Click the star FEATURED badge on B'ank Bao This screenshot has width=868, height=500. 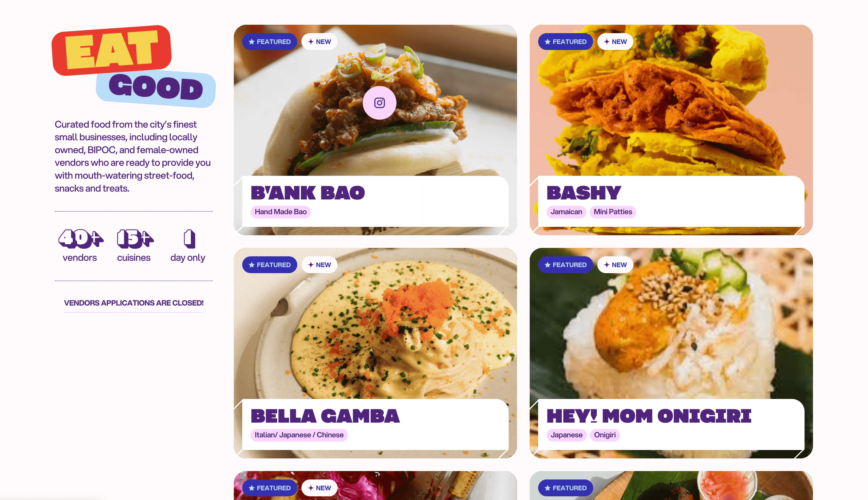coord(270,42)
